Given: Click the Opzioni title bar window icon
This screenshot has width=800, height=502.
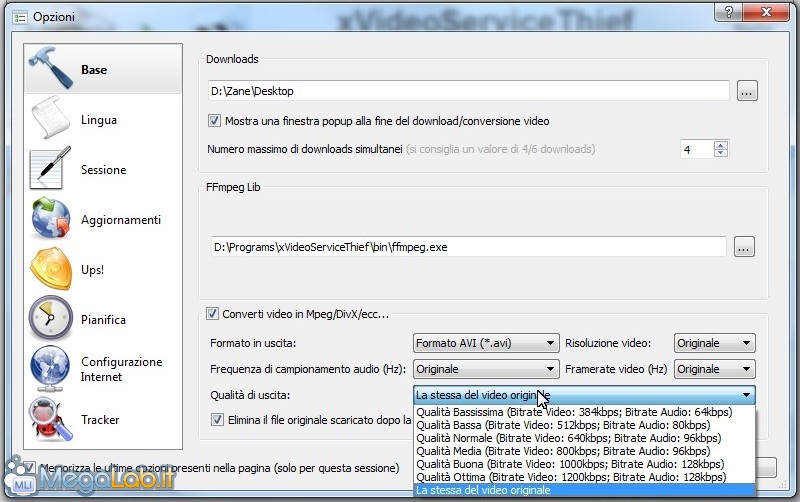Looking at the screenshot, I should [20, 17].
